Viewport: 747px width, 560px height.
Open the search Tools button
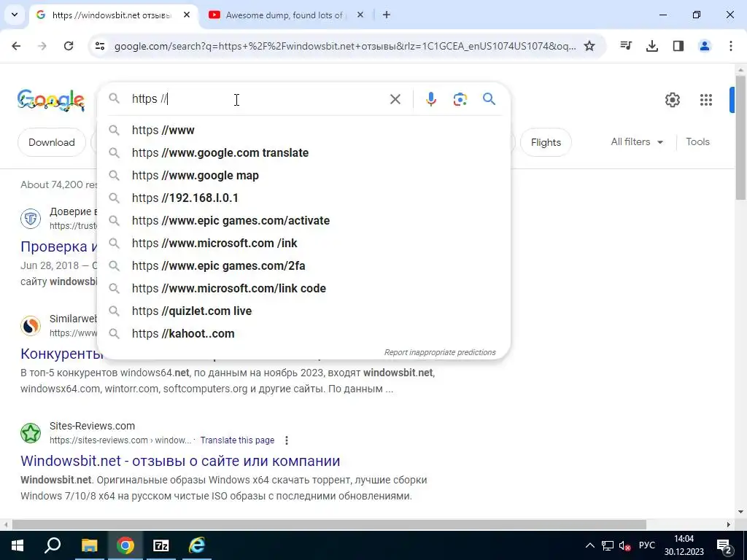click(697, 142)
